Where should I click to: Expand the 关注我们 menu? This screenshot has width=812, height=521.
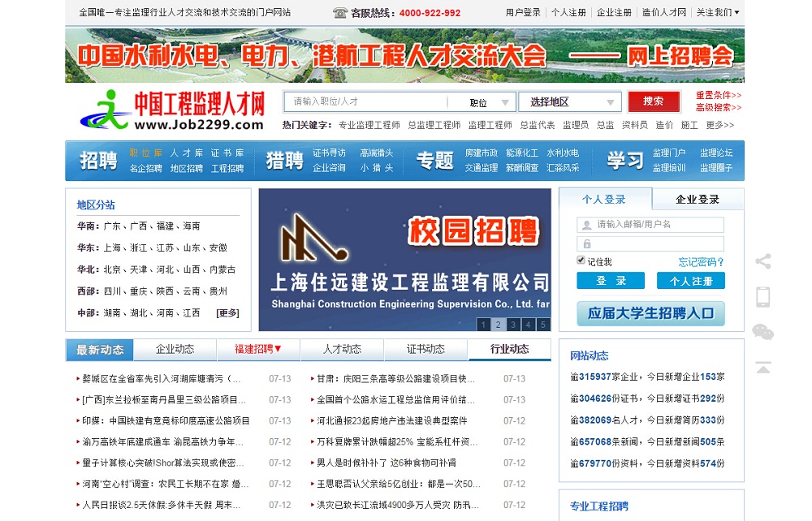click(717, 12)
